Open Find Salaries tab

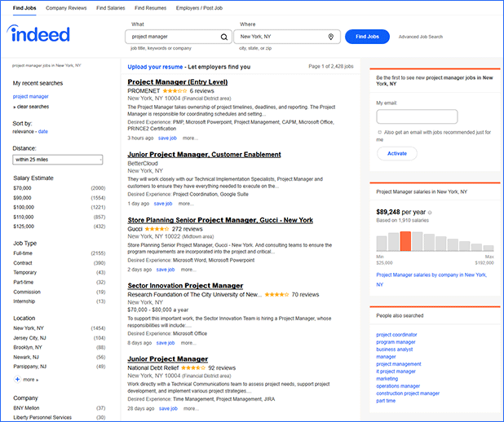[111, 8]
